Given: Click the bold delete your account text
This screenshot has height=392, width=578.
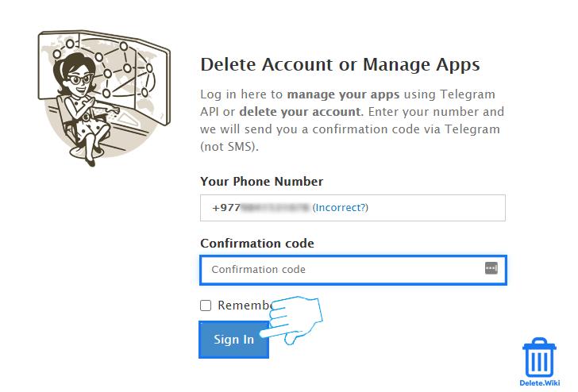Looking at the screenshot, I should pos(300,112).
